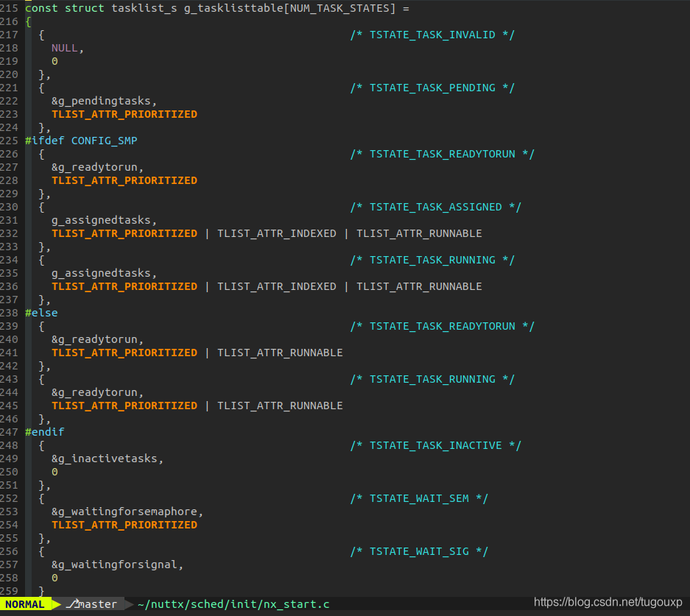690x616 pixels.
Task: Click TSTATE_TASK_INVALID comment
Action: (x=432, y=35)
